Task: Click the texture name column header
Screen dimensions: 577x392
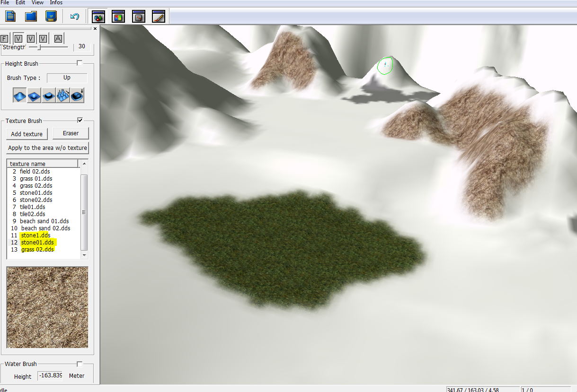Action: pos(43,164)
